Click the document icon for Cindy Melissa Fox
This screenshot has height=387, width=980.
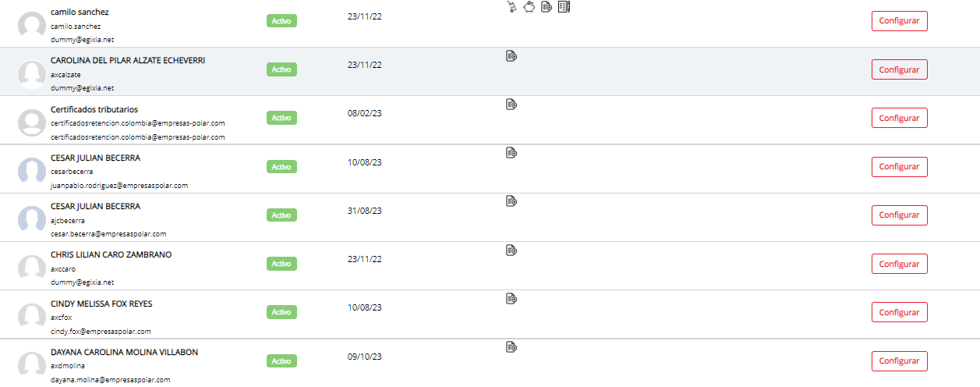point(511,299)
